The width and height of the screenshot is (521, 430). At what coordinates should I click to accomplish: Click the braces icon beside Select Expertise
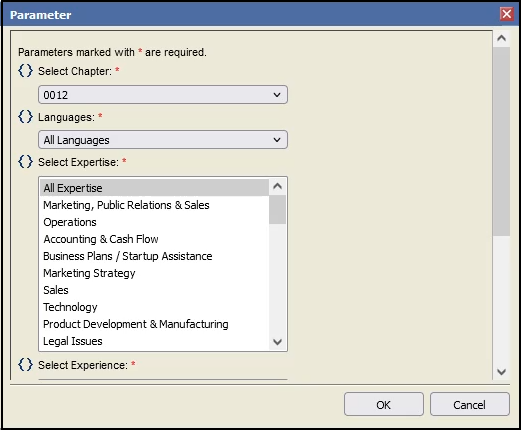(x=25, y=162)
